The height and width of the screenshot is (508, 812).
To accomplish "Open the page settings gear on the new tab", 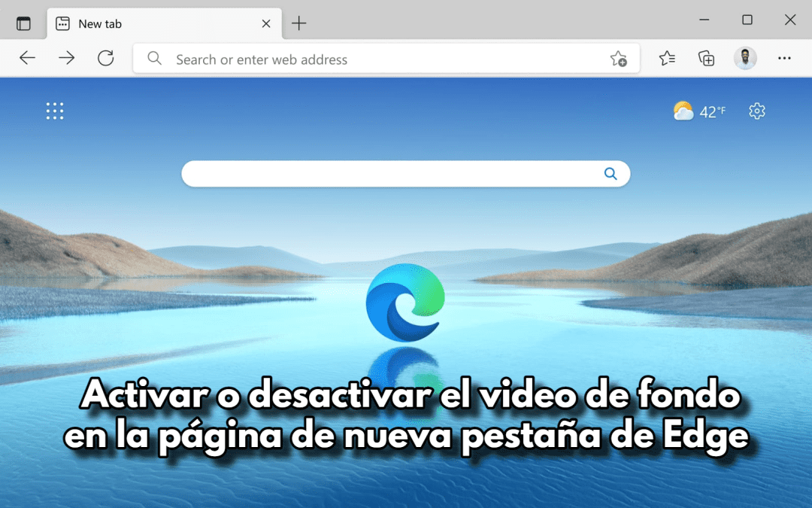I will 756,111.
